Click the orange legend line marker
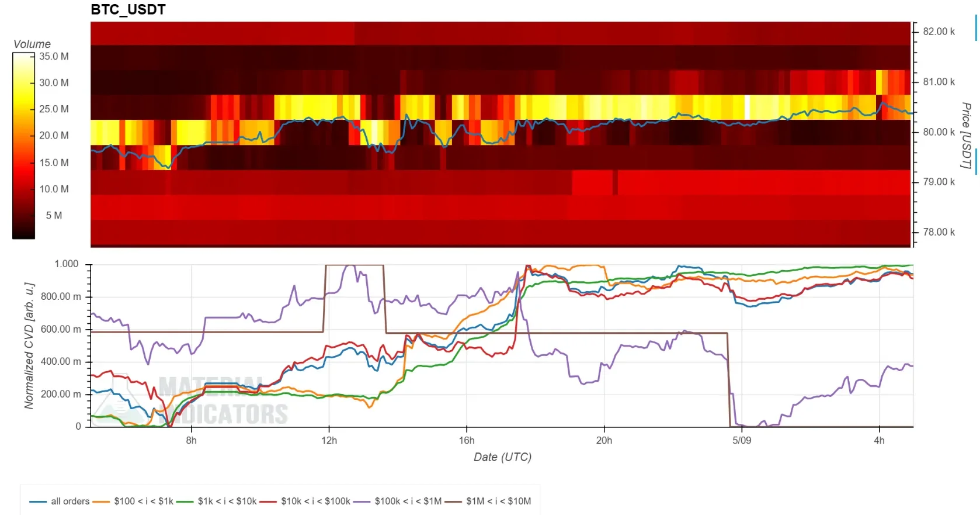 coord(101,502)
